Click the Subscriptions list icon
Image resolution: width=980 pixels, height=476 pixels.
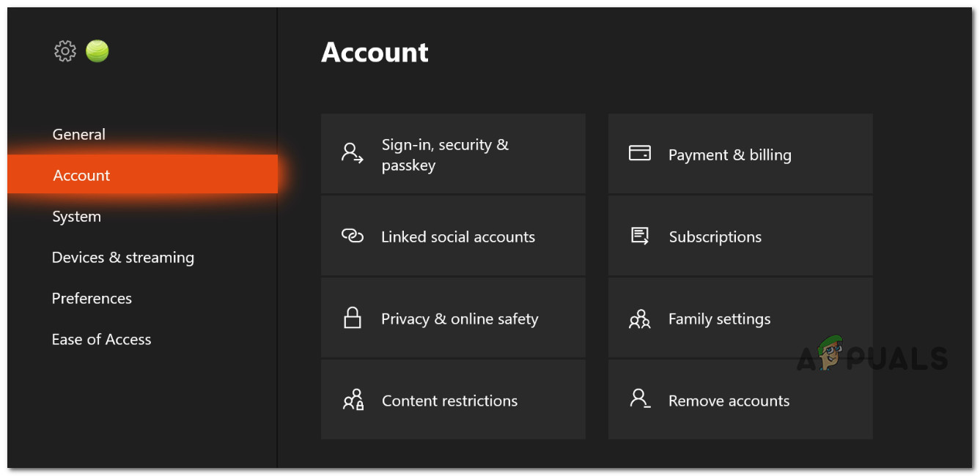(x=640, y=236)
